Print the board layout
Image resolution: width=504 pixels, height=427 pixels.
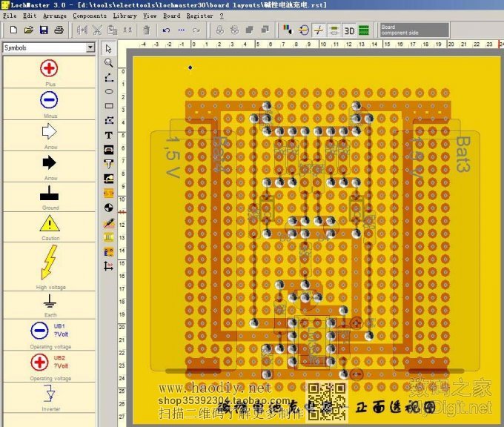pos(59,30)
